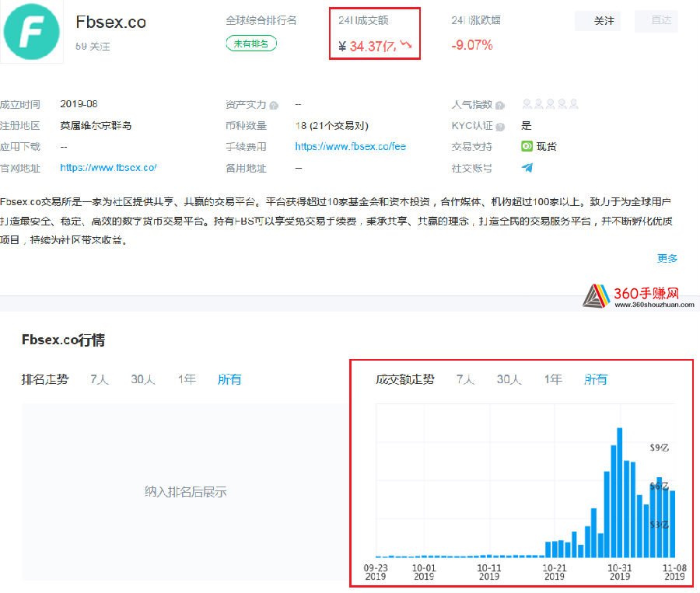Image resolution: width=700 pixels, height=593 pixels.
Task: Click the 全球综合排行名 label
Action: coord(261,20)
